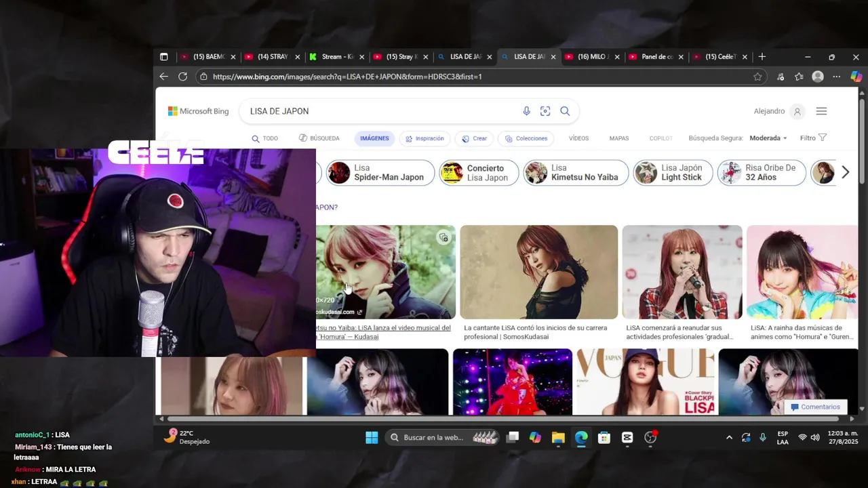Open Bing account icon next to Alejandro
868x488 pixels.
(x=797, y=111)
